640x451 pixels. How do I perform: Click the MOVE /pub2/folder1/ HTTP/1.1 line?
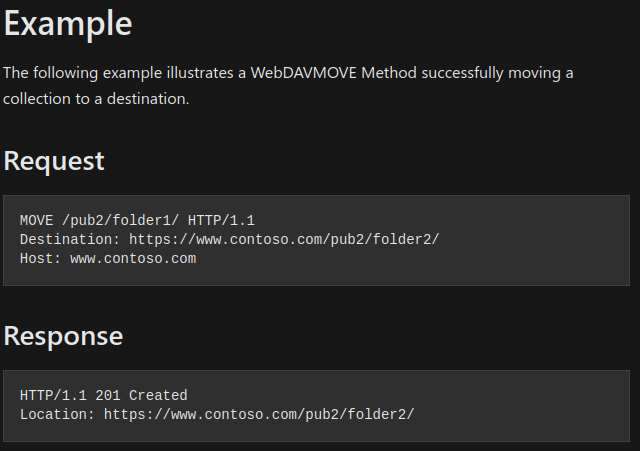click(137, 221)
